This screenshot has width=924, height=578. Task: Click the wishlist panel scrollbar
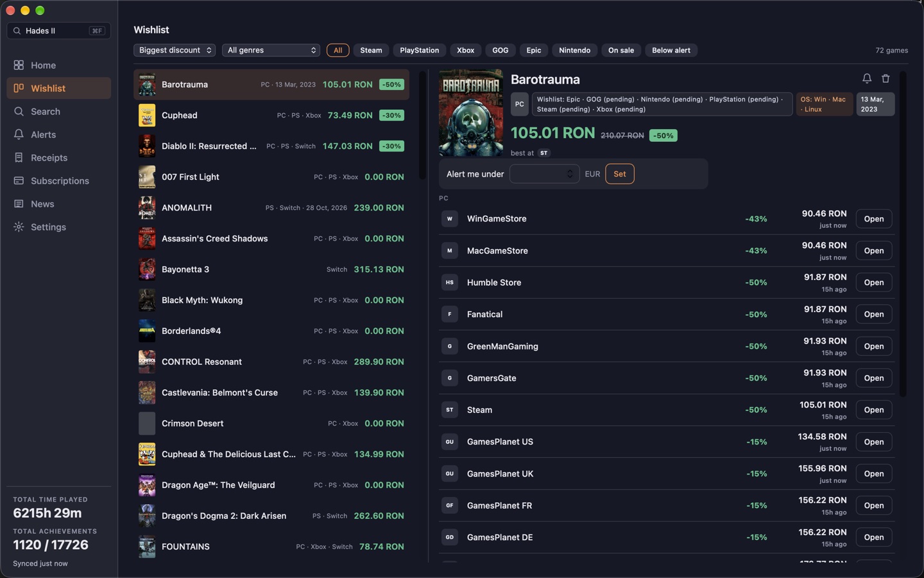(x=422, y=125)
